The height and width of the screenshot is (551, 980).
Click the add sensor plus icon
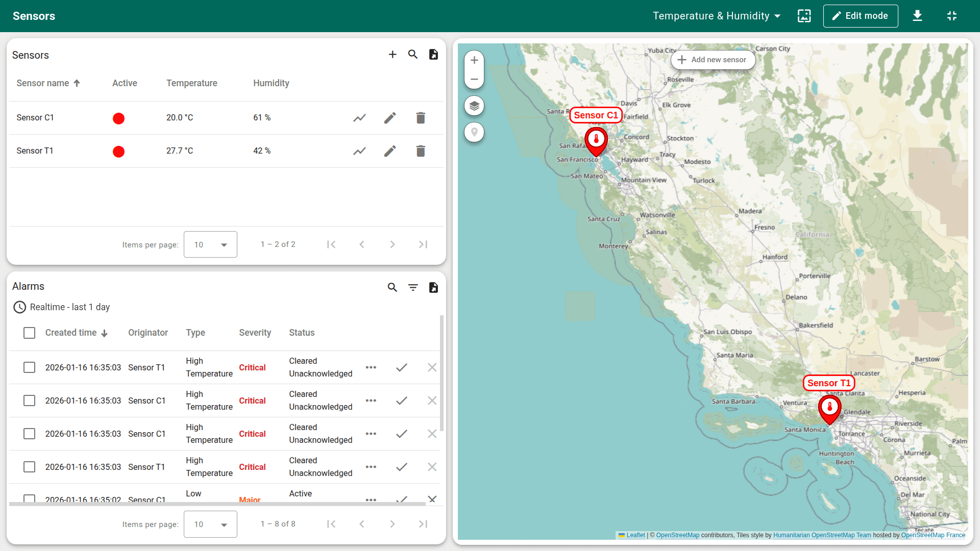tap(392, 55)
